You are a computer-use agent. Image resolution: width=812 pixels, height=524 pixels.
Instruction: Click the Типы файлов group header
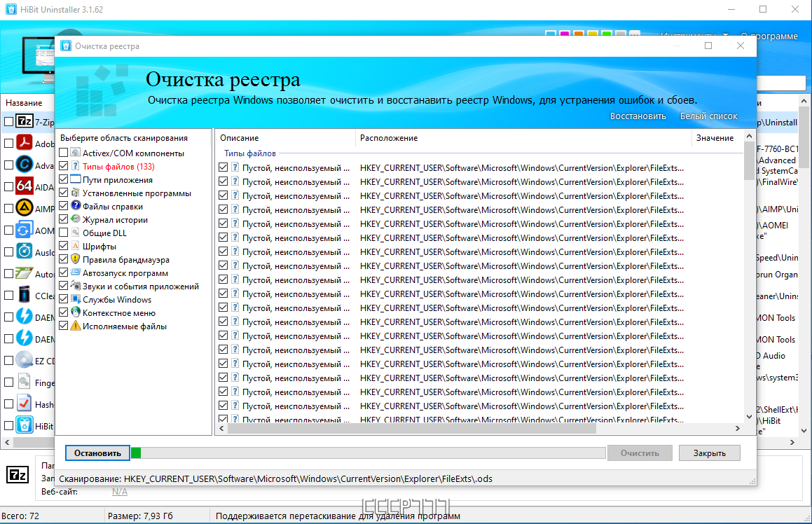[x=250, y=153]
